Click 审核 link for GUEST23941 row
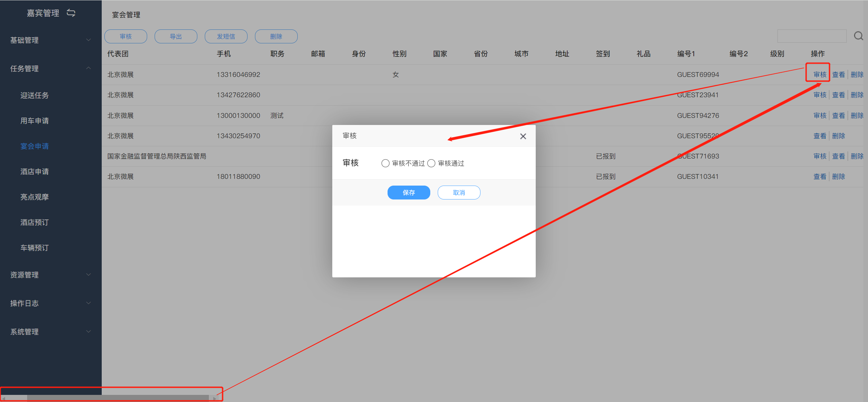This screenshot has height=402, width=868. click(820, 95)
